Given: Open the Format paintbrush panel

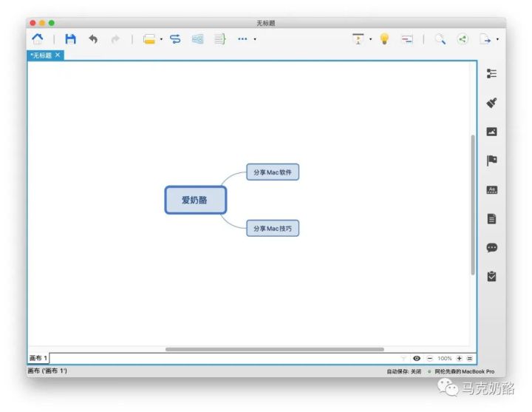Looking at the screenshot, I should [x=491, y=103].
